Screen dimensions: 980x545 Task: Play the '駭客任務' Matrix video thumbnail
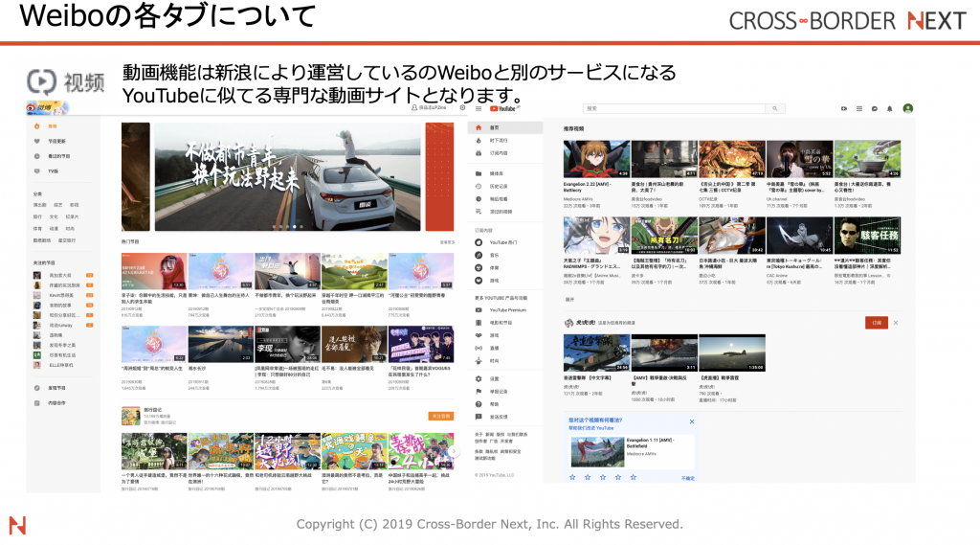coord(867,236)
